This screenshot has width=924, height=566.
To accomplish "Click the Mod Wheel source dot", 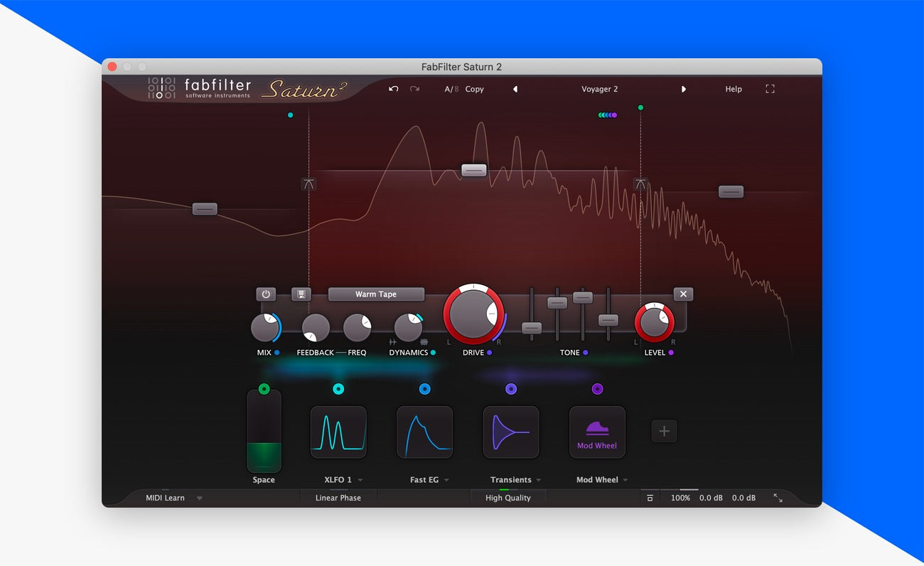I will click(x=597, y=389).
